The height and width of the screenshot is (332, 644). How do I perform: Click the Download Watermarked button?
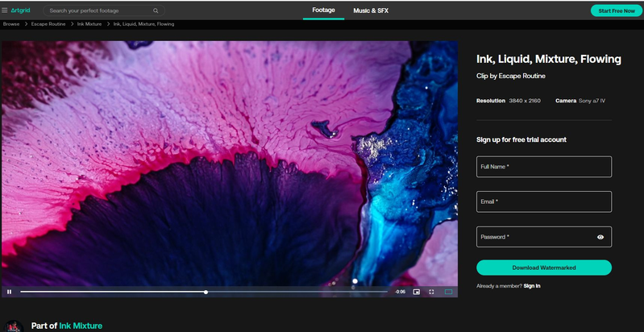tap(544, 268)
